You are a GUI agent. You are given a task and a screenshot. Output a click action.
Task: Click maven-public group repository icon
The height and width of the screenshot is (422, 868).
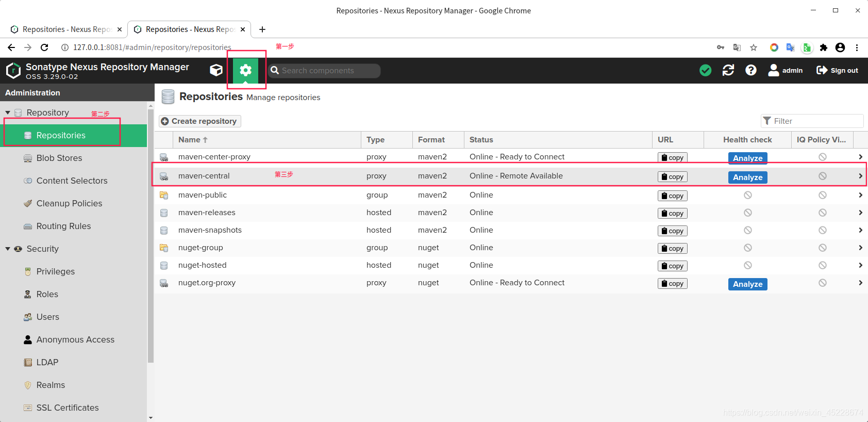[164, 195]
